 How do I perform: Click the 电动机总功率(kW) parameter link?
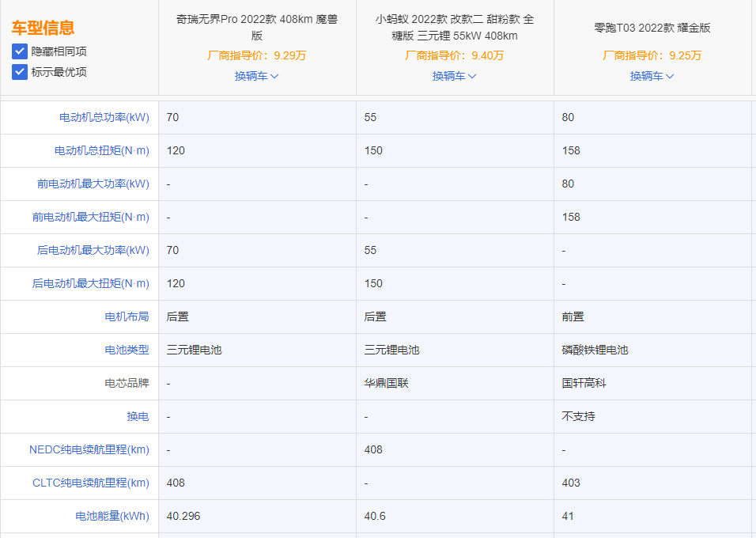point(104,117)
